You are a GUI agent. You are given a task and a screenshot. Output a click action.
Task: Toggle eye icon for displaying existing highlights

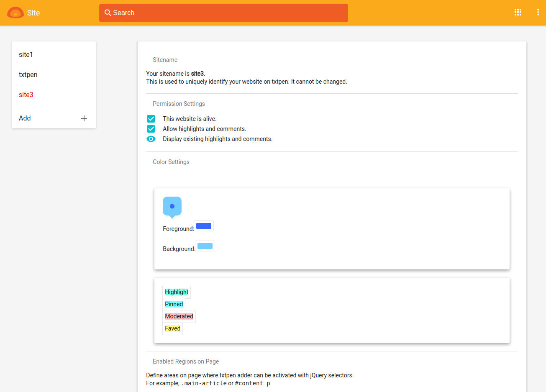pyautogui.click(x=151, y=139)
